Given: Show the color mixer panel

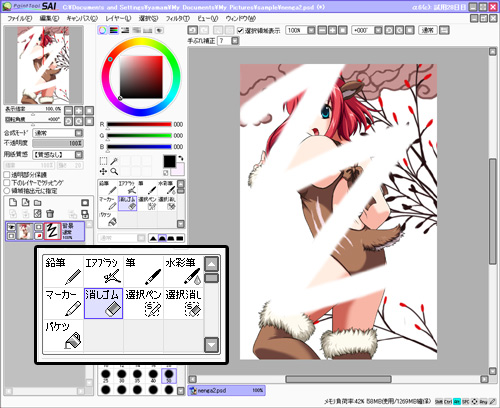Looking at the screenshot, I should [136, 30].
